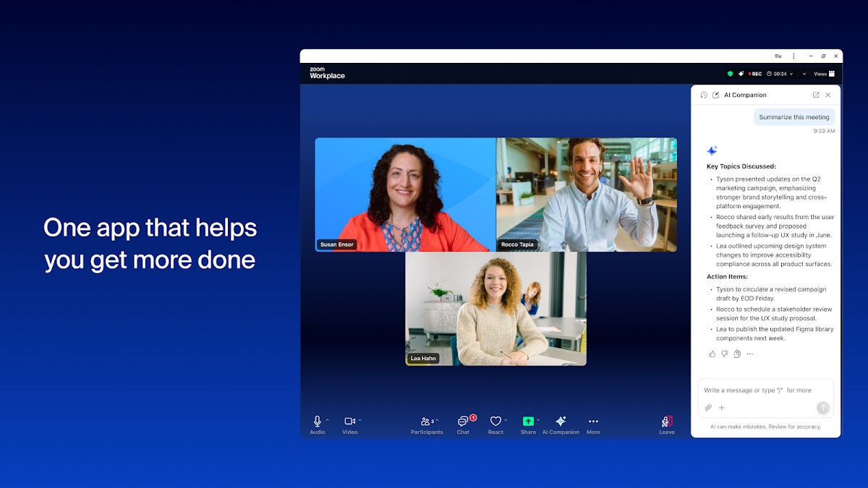868x488 pixels.
Task: Attach a file using the paperclip icon
Action: (709, 408)
